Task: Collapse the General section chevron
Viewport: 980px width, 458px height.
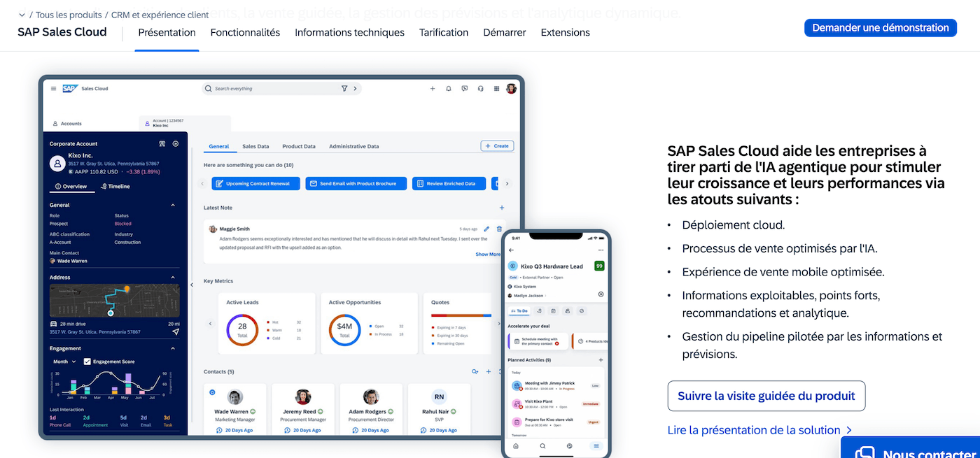Action: click(173, 205)
